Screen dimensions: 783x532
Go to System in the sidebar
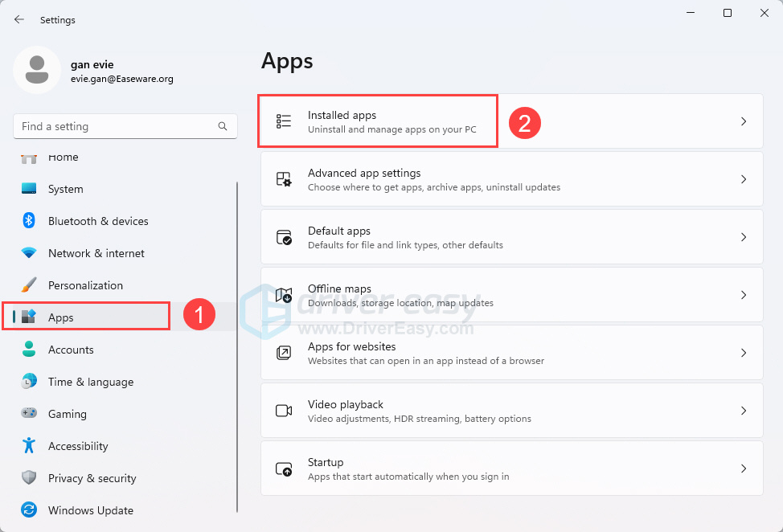65,189
